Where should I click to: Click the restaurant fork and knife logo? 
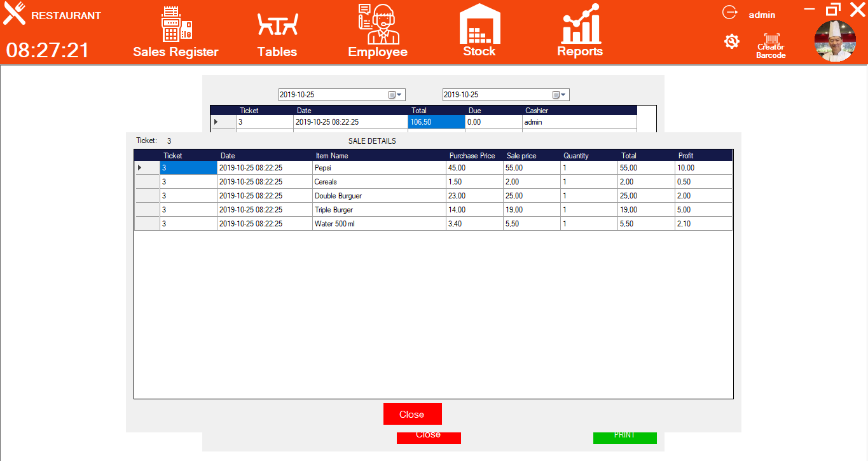tap(14, 13)
